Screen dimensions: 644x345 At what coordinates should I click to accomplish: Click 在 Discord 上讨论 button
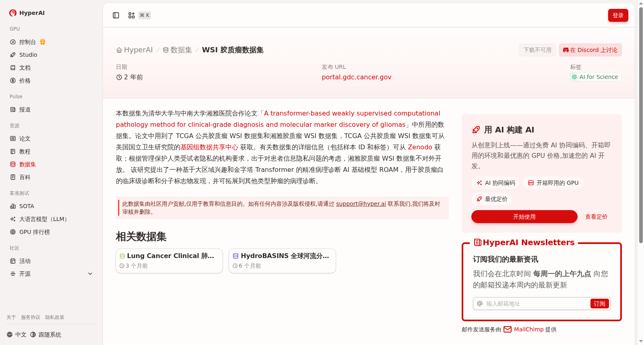[590, 50]
